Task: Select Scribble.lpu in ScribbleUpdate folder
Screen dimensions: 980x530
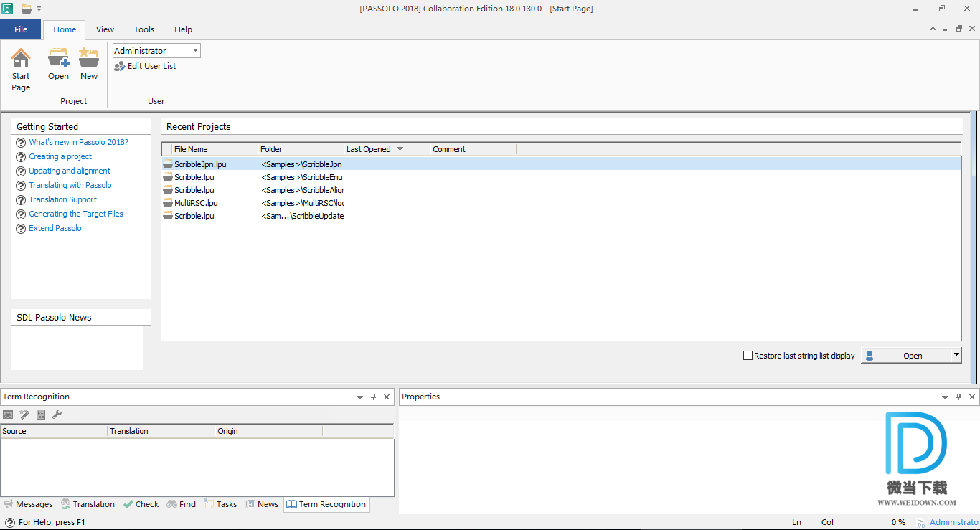Action: point(561,216)
